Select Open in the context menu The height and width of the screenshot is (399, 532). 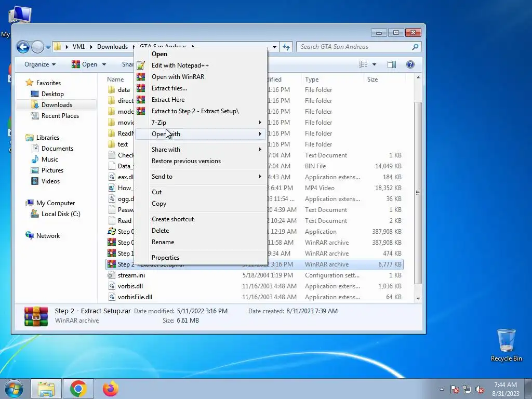[201, 54]
